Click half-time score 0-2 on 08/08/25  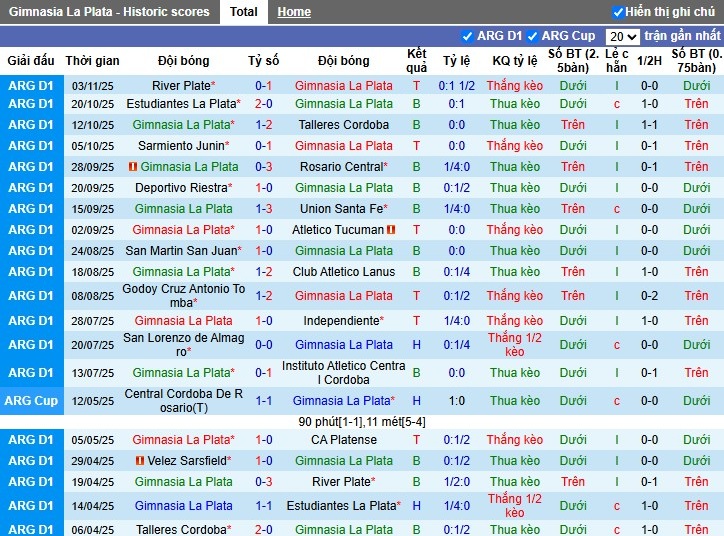(x=649, y=295)
